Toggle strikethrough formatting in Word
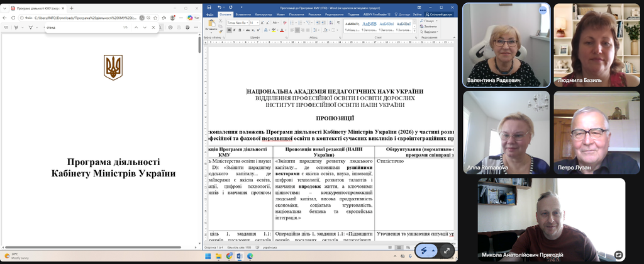Viewport: 644px width, 264px height. (x=248, y=30)
